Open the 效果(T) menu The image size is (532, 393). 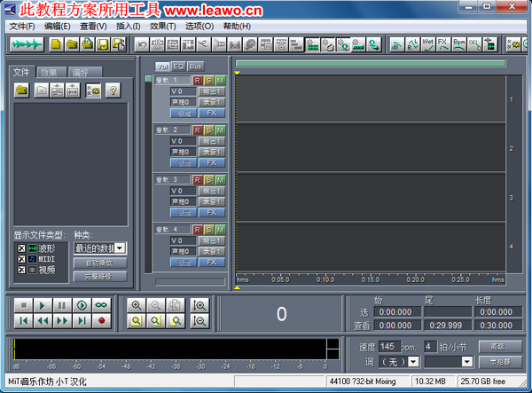(163, 27)
